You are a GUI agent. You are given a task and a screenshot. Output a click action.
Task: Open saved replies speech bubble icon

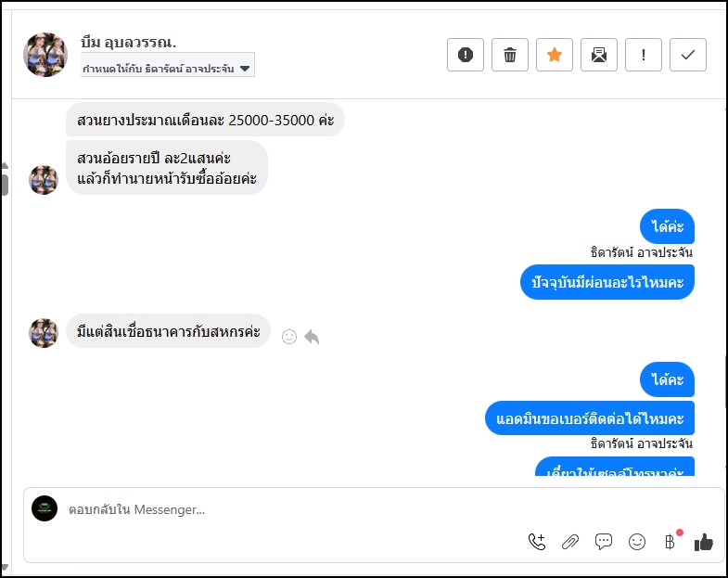pyautogui.click(x=604, y=543)
